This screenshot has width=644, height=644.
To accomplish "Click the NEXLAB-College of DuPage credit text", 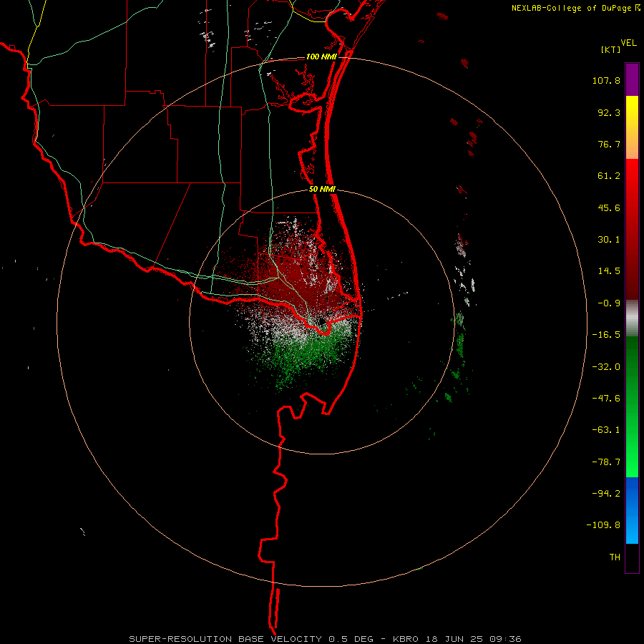I will point(571,8).
